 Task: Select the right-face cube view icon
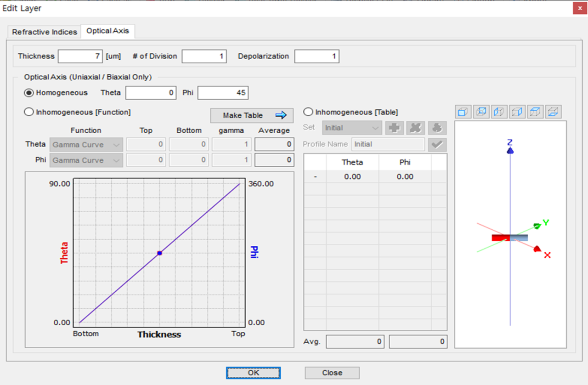click(x=517, y=112)
